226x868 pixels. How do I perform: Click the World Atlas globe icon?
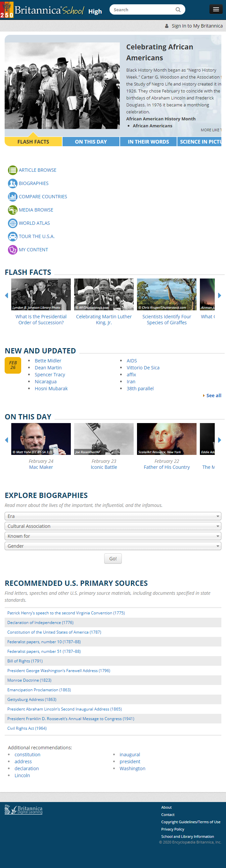[13, 223]
